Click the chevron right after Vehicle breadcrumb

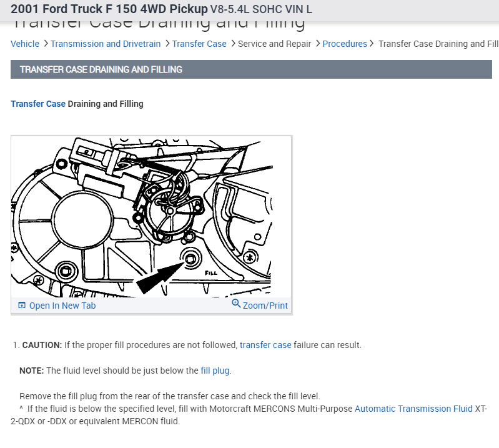[x=45, y=44]
